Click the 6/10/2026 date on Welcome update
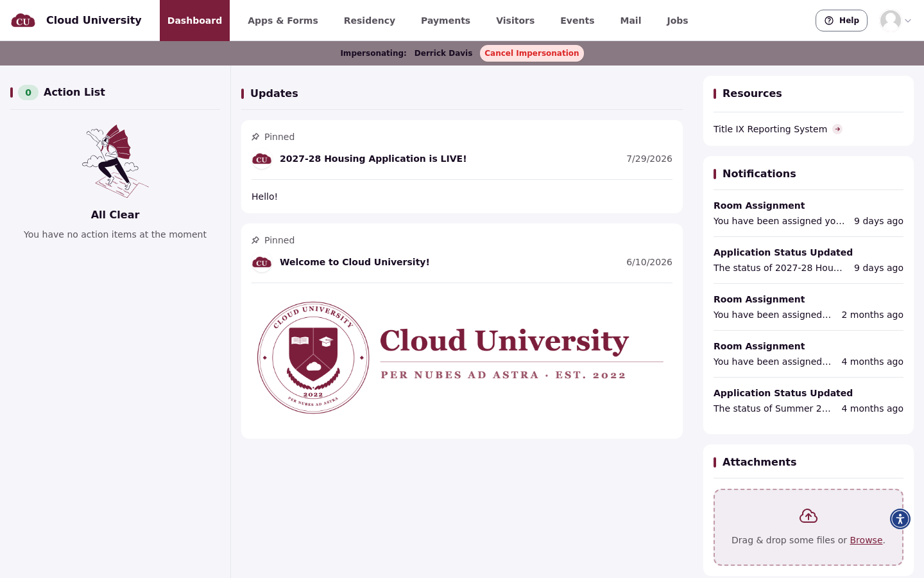 point(649,262)
